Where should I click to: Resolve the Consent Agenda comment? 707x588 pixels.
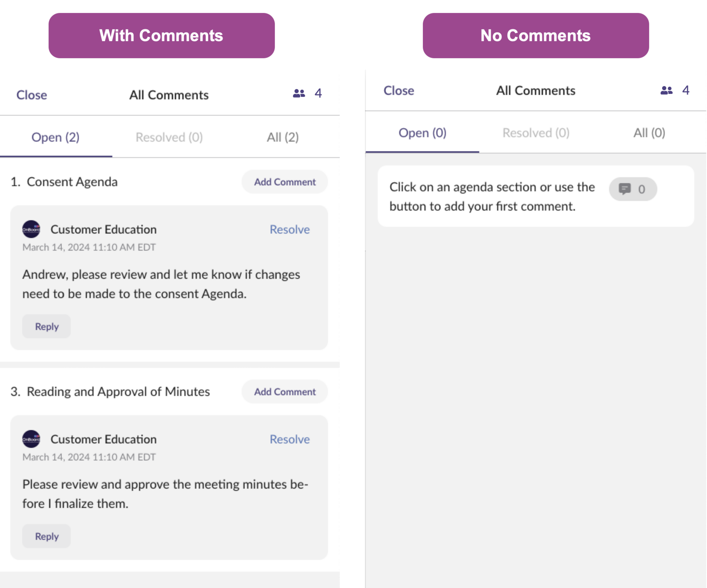[x=290, y=229]
